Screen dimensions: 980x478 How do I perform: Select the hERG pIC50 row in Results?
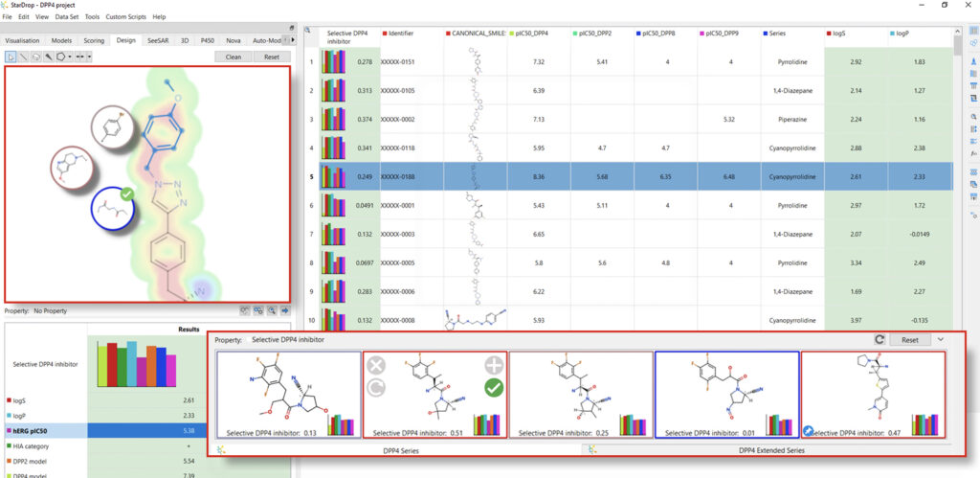point(48,430)
